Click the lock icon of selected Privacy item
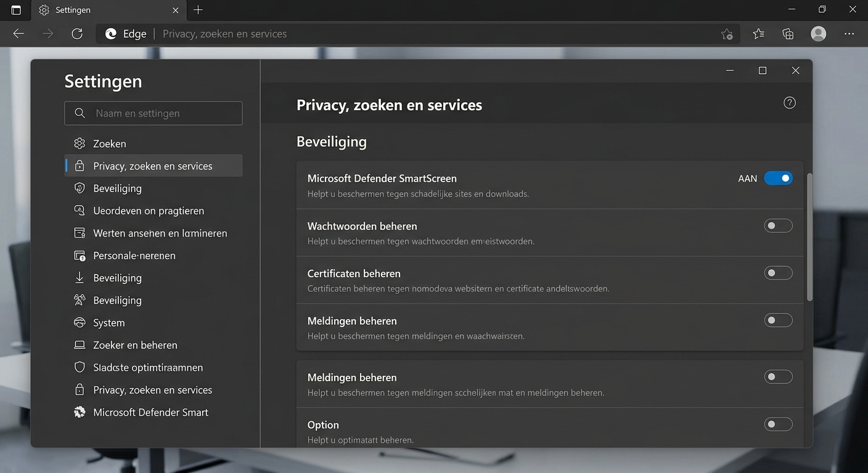868x473 pixels. (x=80, y=166)
